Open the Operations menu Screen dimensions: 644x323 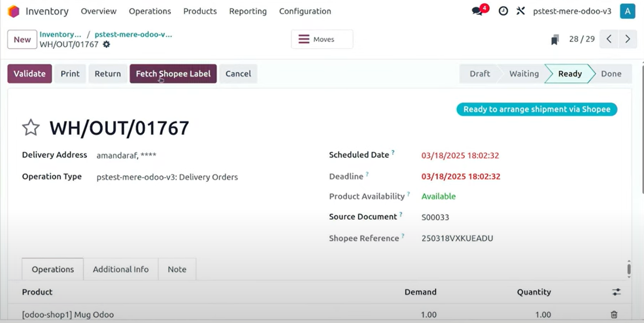[150, 11]
